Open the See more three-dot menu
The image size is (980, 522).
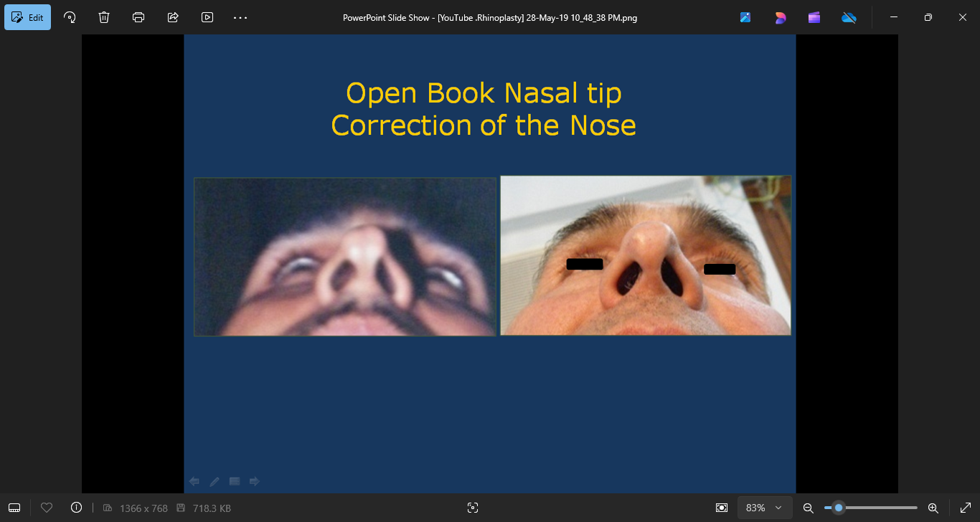click(x=240, y=17)
